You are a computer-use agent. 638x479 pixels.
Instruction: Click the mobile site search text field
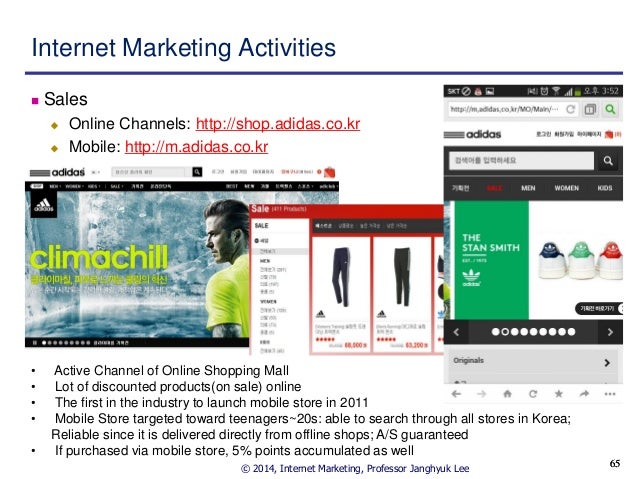pyautogui.click(x=521, y=160)
